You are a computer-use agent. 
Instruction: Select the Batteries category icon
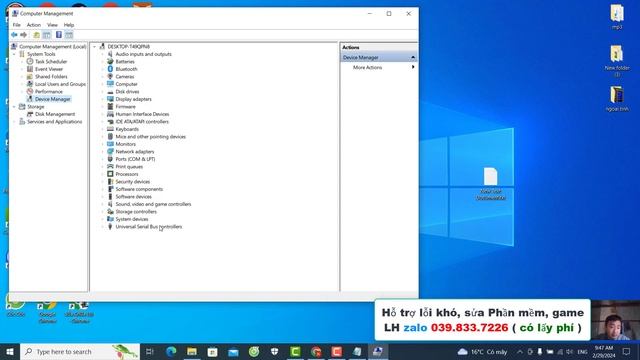[110, 62]
